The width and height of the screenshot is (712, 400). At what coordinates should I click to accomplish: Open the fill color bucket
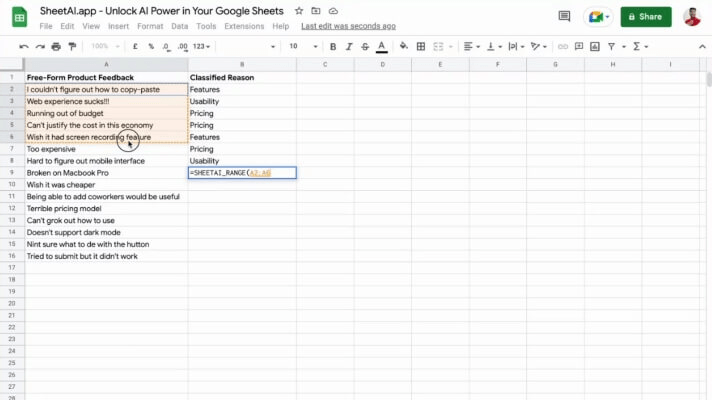tap(403, 46)
